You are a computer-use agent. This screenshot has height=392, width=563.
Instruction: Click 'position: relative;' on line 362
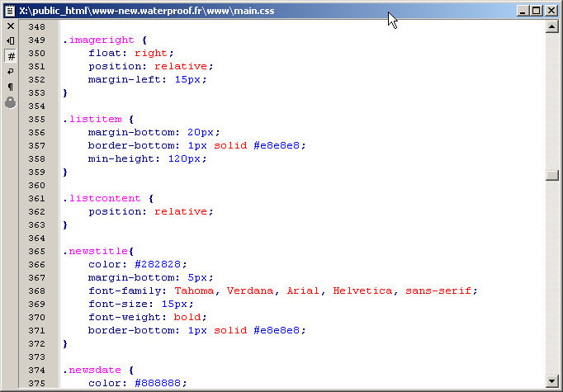[x=151, y=211]
